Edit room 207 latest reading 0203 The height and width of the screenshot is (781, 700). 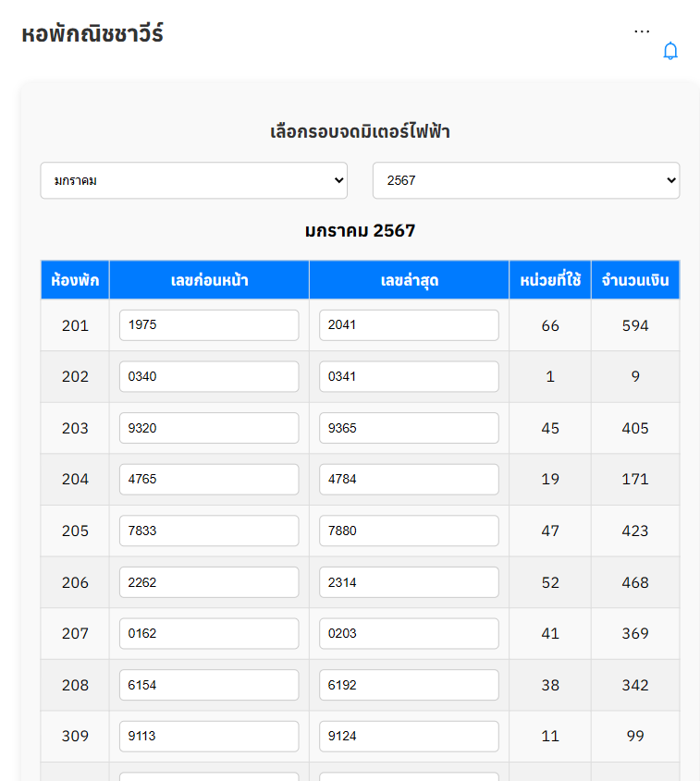[x=409, y=633]
